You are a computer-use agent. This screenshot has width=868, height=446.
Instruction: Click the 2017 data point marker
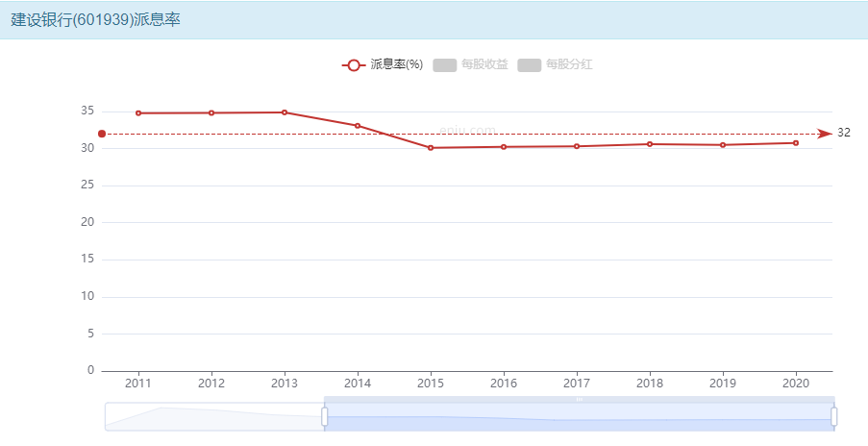click(577, 146)
